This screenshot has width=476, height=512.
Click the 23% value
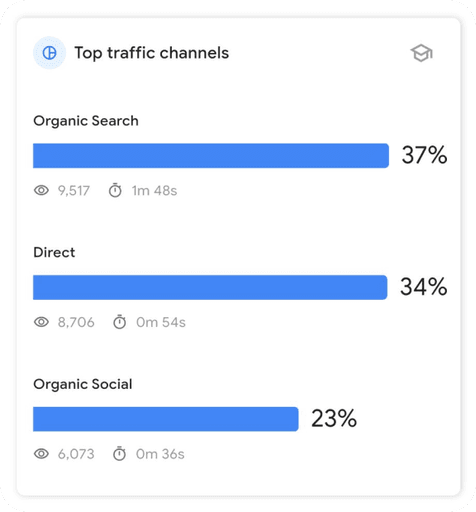[x=334, y=418]
